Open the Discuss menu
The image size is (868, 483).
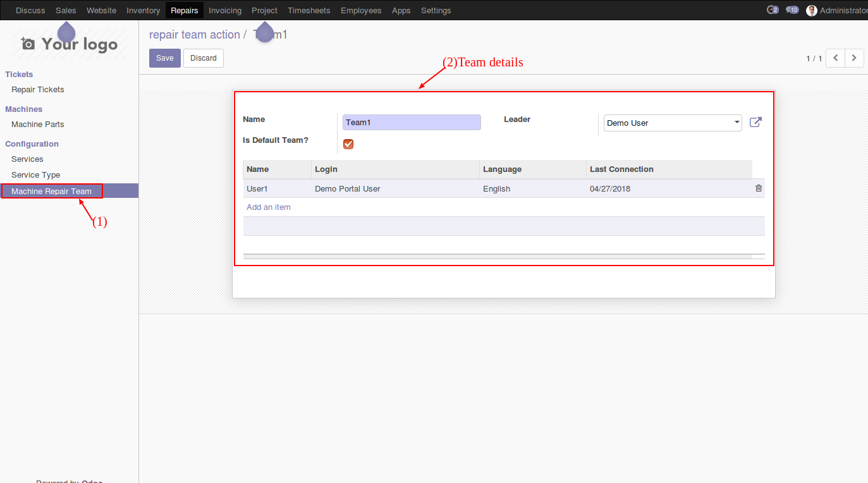coord(30,10)
